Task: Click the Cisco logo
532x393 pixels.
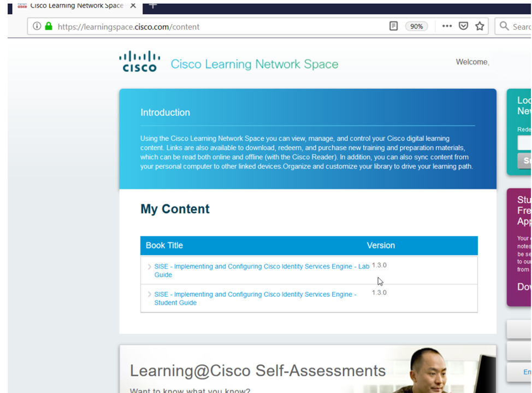Action: (139, 62)
